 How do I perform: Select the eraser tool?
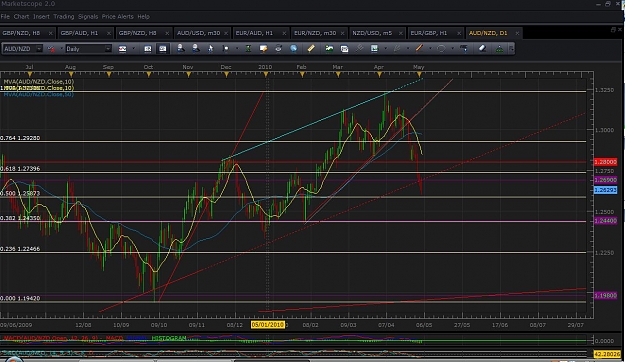482,49
